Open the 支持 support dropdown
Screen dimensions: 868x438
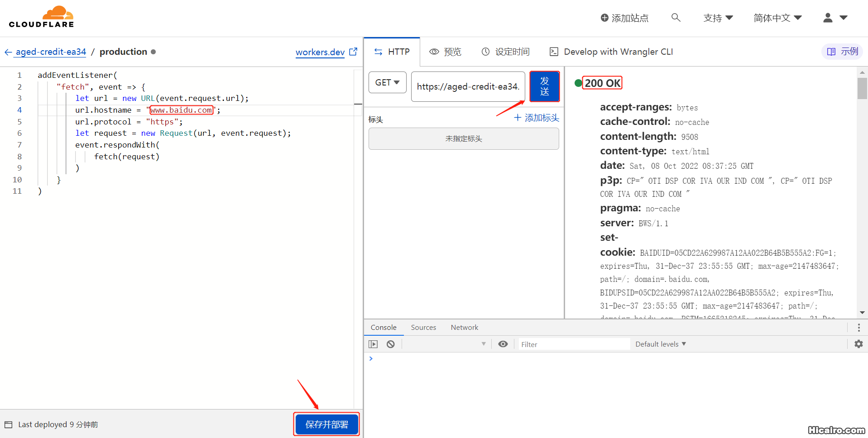(718, 18)
